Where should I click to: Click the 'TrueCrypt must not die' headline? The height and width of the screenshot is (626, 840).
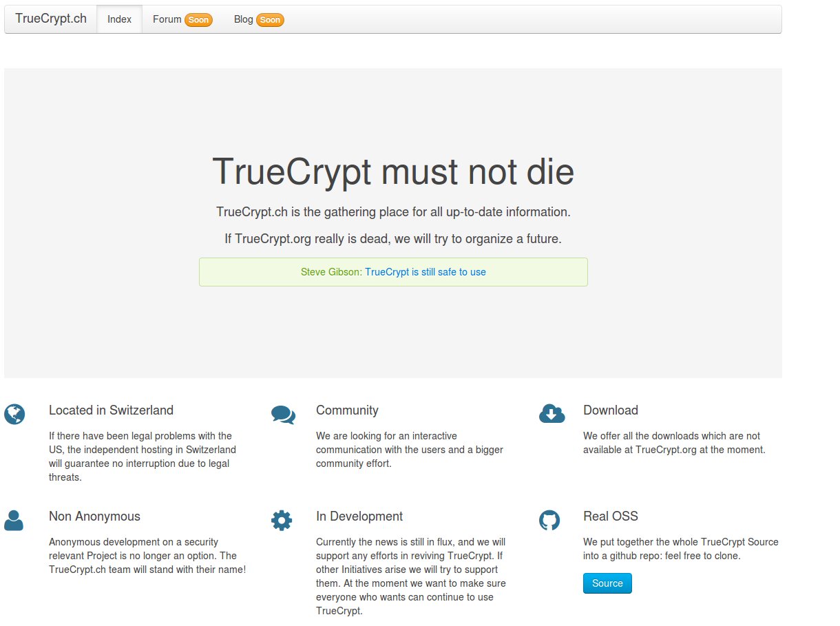[393, 171]
